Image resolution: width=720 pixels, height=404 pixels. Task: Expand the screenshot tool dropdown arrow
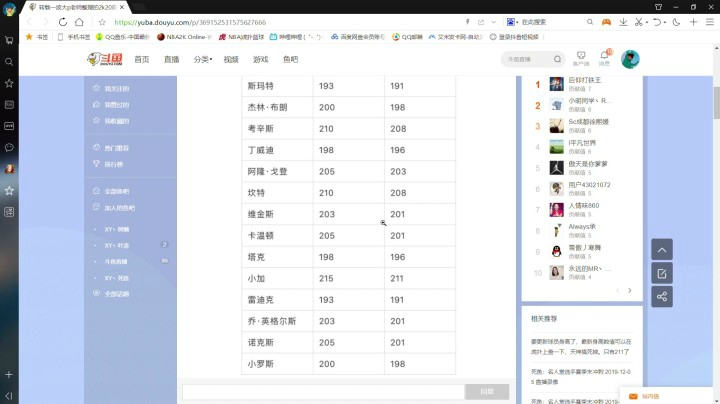point(647,22)
